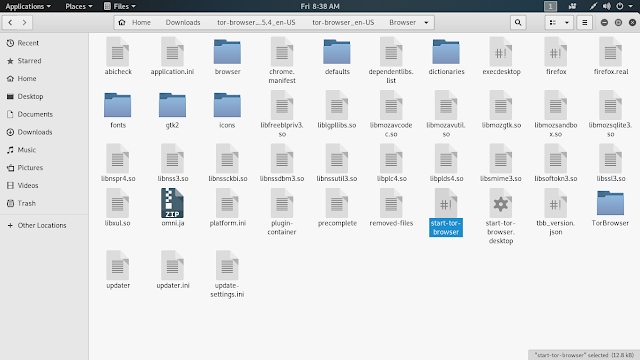Select the abicheck file icon
This screenshot has width=640, height=360.
pyautogui.click(x=118, y=52)
